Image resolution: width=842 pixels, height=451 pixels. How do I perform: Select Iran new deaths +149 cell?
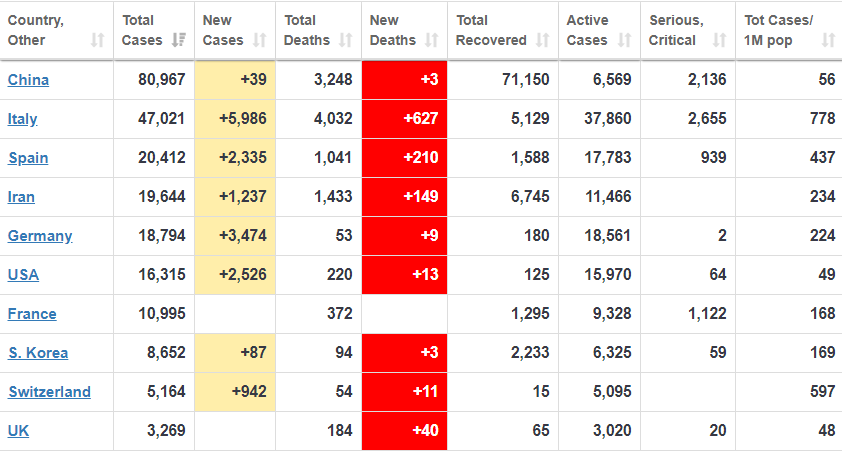[x=404, y=197]
